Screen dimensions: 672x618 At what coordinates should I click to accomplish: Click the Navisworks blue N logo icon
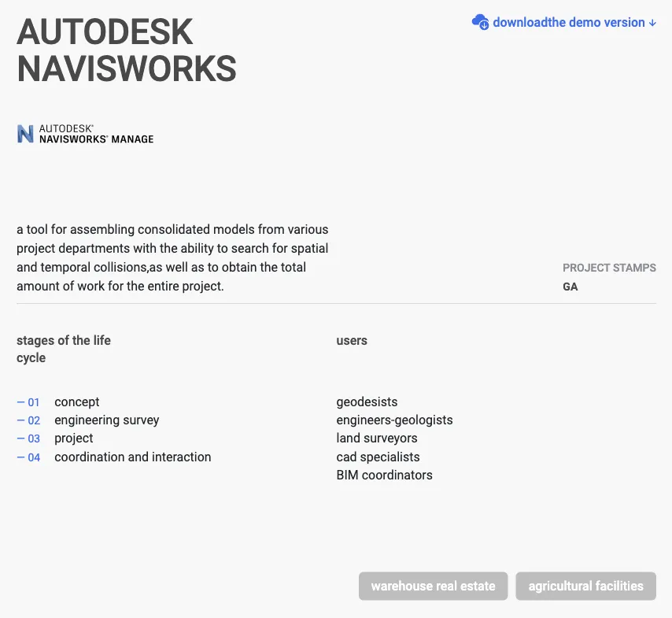pos(25,134)
